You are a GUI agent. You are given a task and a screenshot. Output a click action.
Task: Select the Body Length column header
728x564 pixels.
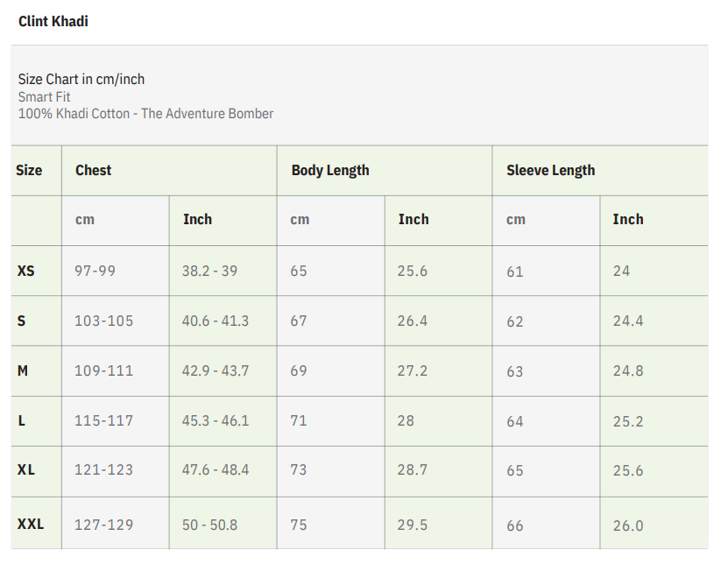tap(330, 170)
